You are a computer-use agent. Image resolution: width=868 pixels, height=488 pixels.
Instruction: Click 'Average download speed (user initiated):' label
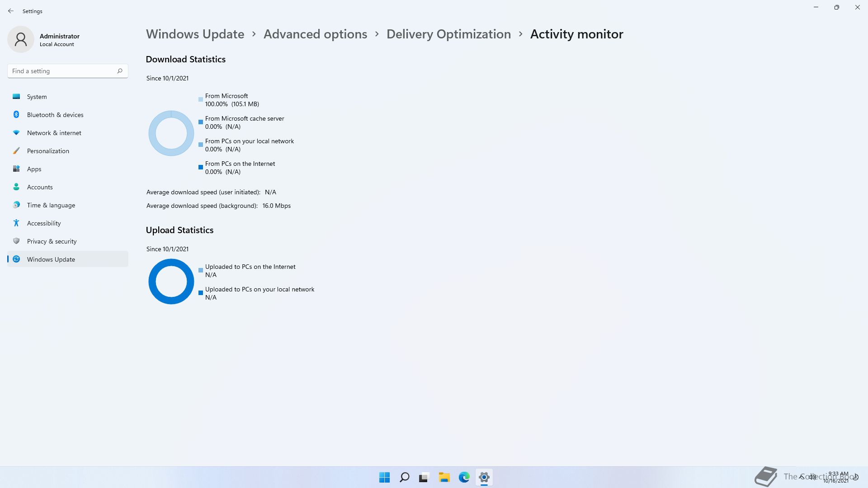coord(203,192)
